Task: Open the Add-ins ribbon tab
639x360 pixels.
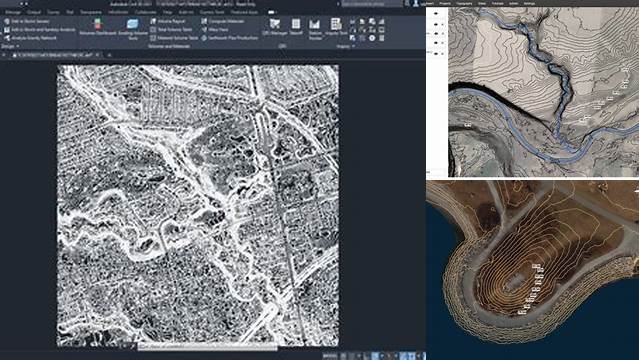Action: [x=186, y=12]
